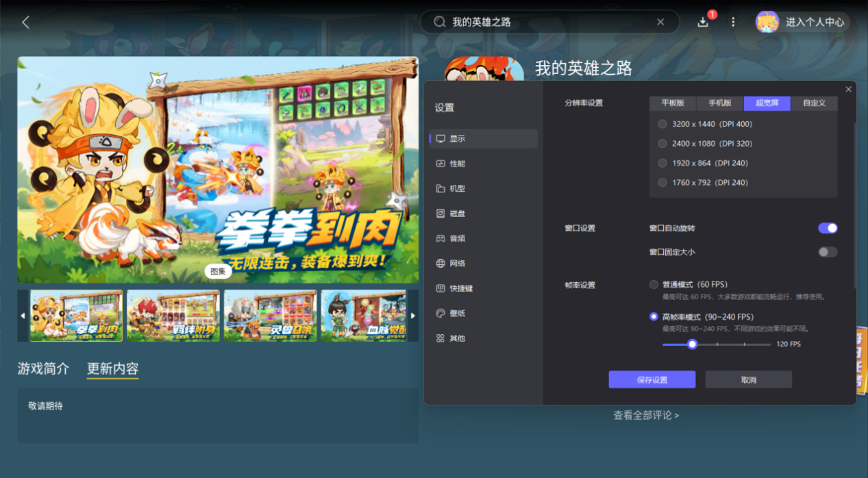This screenshot has width=868, height=478.
Task: Click the 敬请期待 text
Action: click(45, 406)
